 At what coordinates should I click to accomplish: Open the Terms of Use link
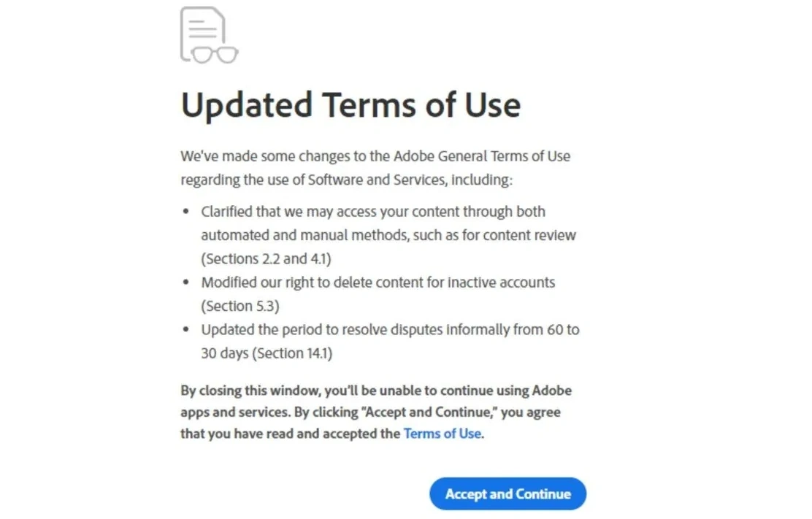pos(442,434)
